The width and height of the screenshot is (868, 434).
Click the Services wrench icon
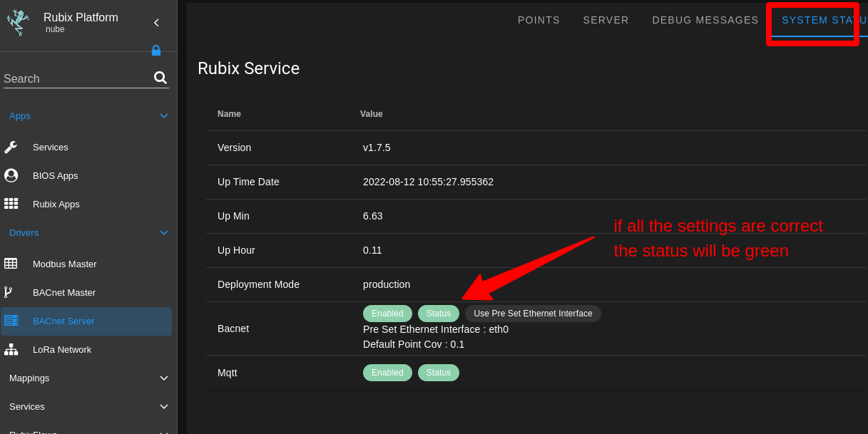tap(11, 147)
